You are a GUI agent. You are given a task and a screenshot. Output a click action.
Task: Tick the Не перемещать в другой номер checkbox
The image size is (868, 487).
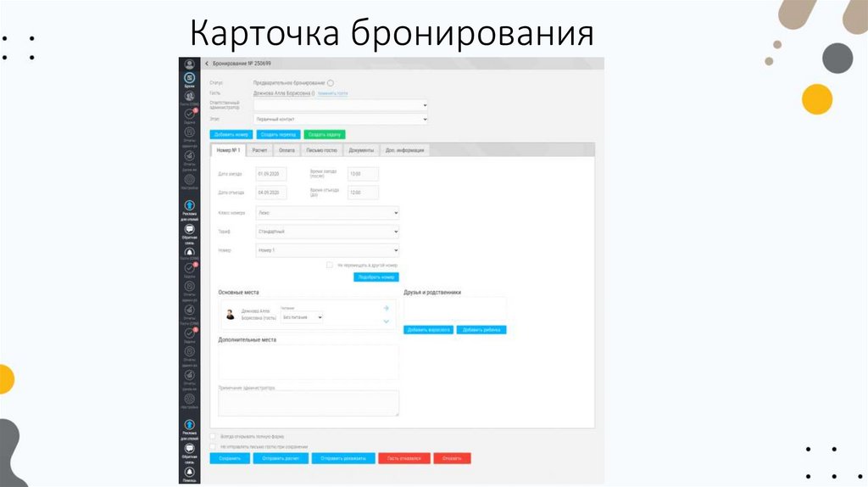click(x=330, y=266)
